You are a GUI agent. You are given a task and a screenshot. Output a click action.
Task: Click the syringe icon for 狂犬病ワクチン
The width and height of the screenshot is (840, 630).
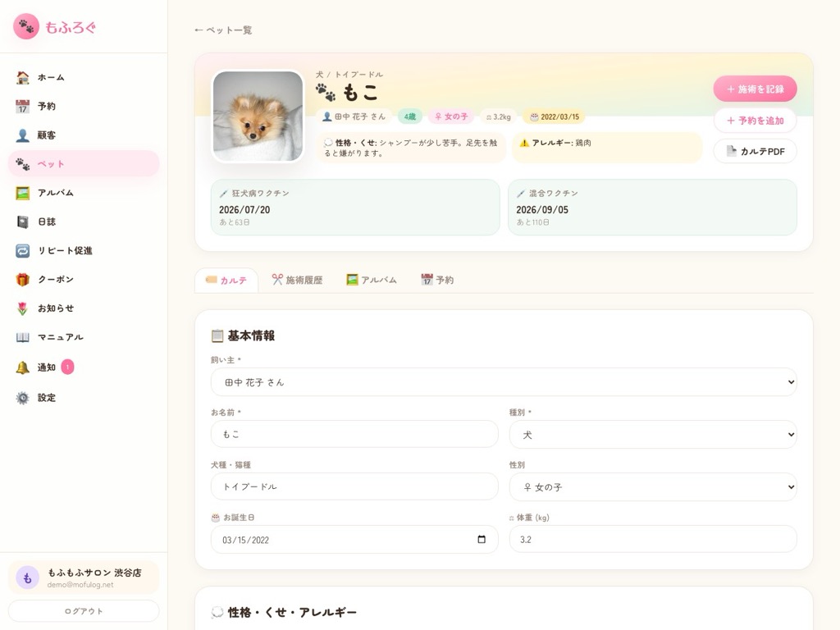[x=223, y=194]
